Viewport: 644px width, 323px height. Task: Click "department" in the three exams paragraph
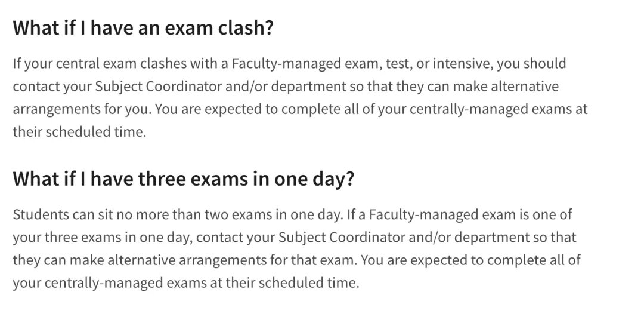click(492, 238)
